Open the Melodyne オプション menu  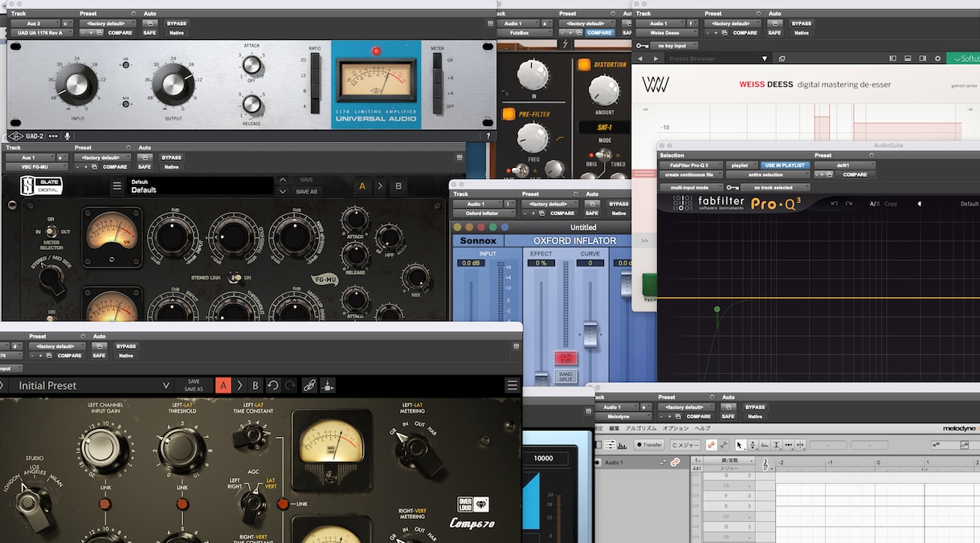(676, 428)
